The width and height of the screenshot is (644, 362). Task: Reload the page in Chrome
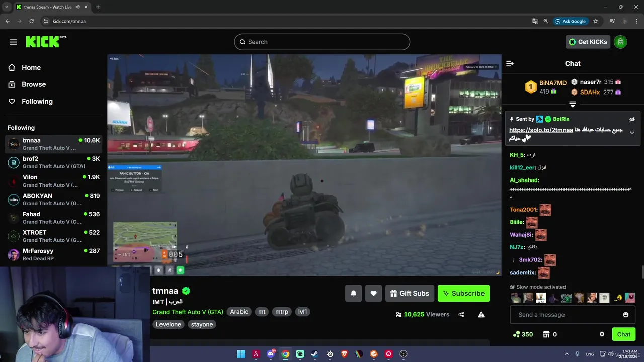[x=31, y=21]
